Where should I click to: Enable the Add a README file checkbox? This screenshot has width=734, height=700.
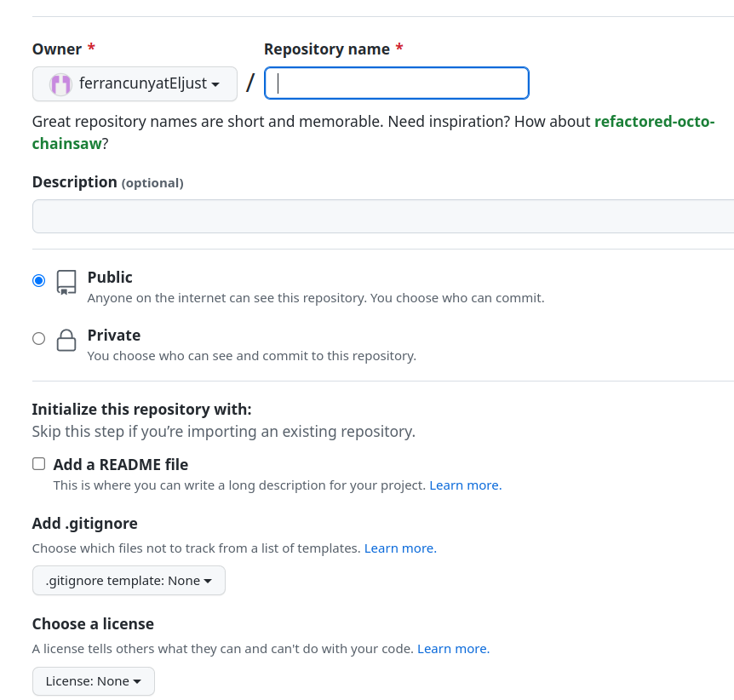point(38,464)
